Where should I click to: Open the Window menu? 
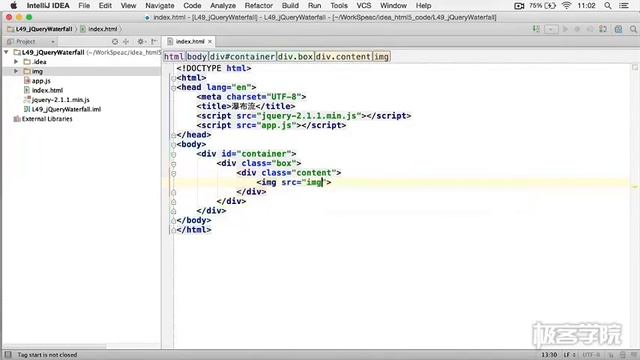(x=393, y=6)
